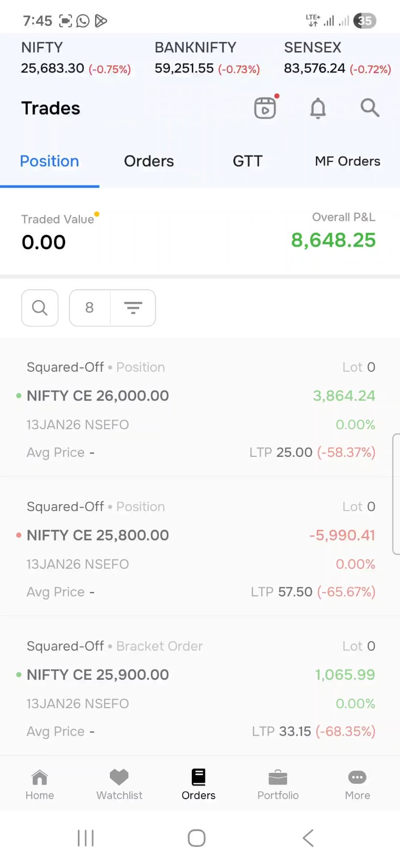Open notifications bell icon
The width and height of the screenshot is (400, 868).
(318, 108)
